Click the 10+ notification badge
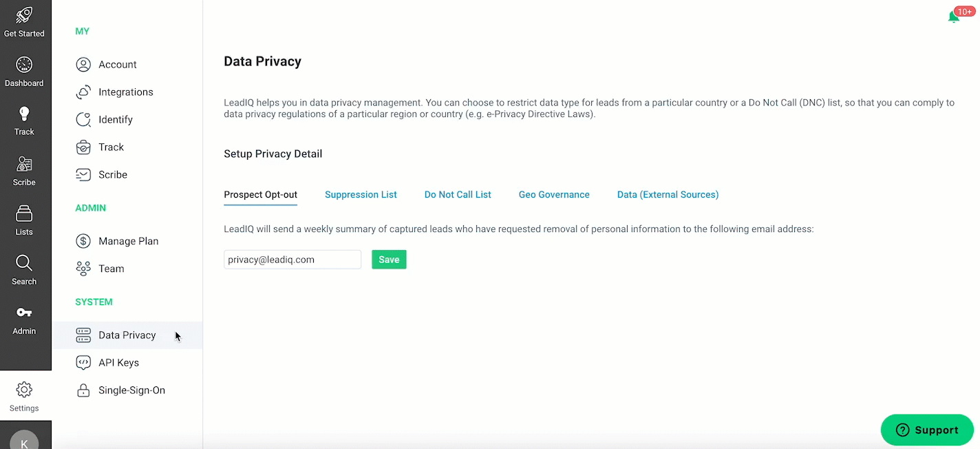The width and height of the screenshot is (980, 449). [964, 12]
